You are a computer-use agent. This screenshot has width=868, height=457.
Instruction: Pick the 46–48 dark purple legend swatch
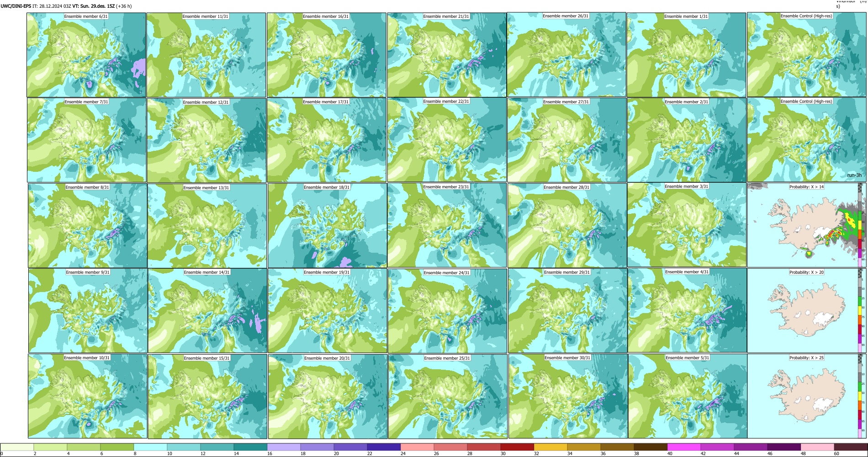[x=784, y=447]
